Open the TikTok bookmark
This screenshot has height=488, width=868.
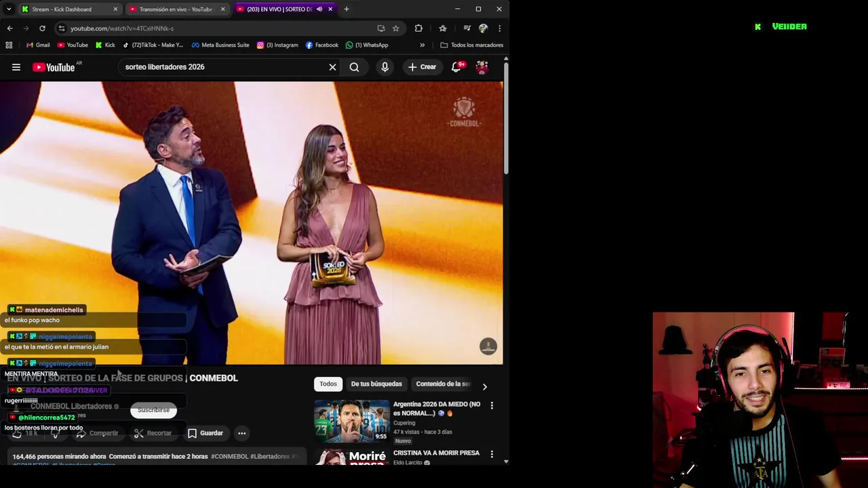(153, 45)
